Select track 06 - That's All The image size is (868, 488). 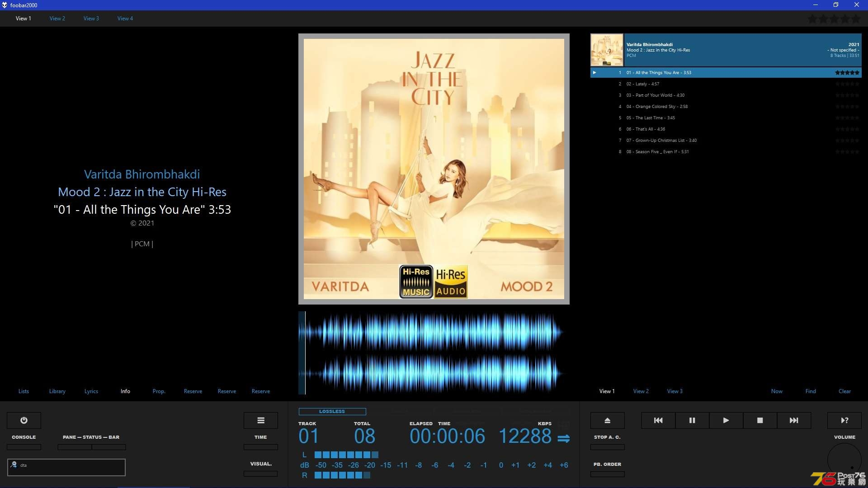coord(726,129)
